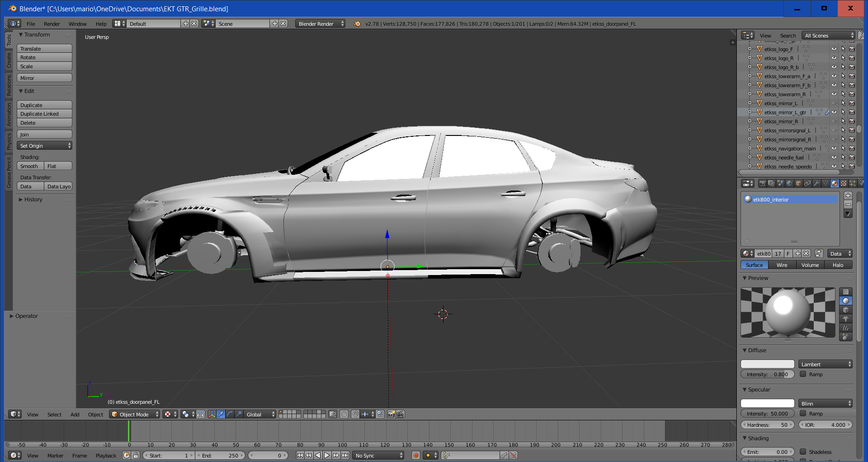Enable the Shadeless checkbox
Screen dimensions: 868x462
[803, 452]
